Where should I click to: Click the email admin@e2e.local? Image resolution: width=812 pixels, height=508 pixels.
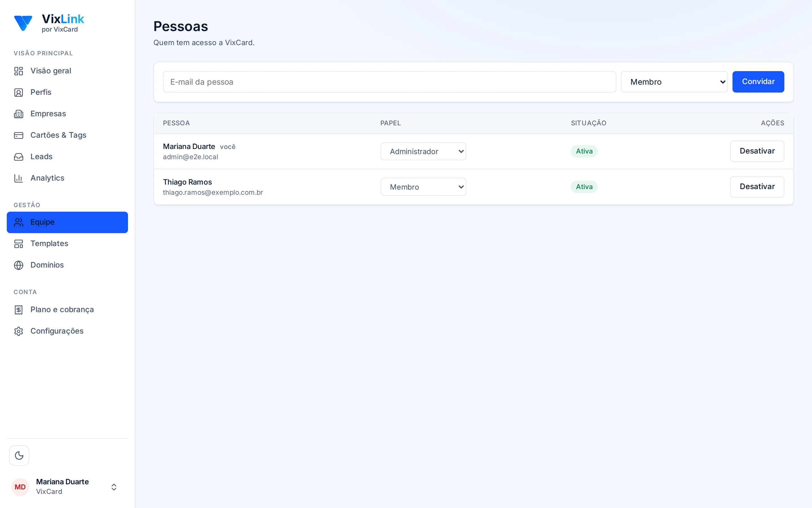tap(191, 157)
